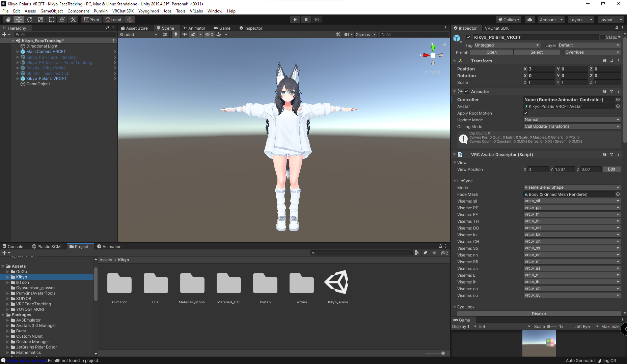
Task: Click the Eye Look Disable button
Action: click(x=539, y=313)
